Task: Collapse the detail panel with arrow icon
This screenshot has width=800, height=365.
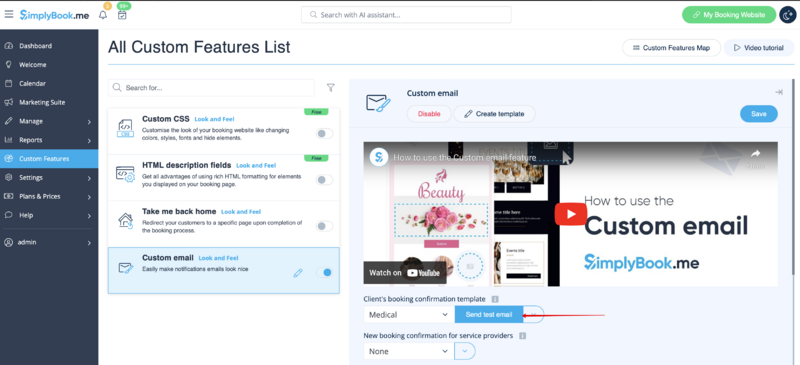Action: 779,92
